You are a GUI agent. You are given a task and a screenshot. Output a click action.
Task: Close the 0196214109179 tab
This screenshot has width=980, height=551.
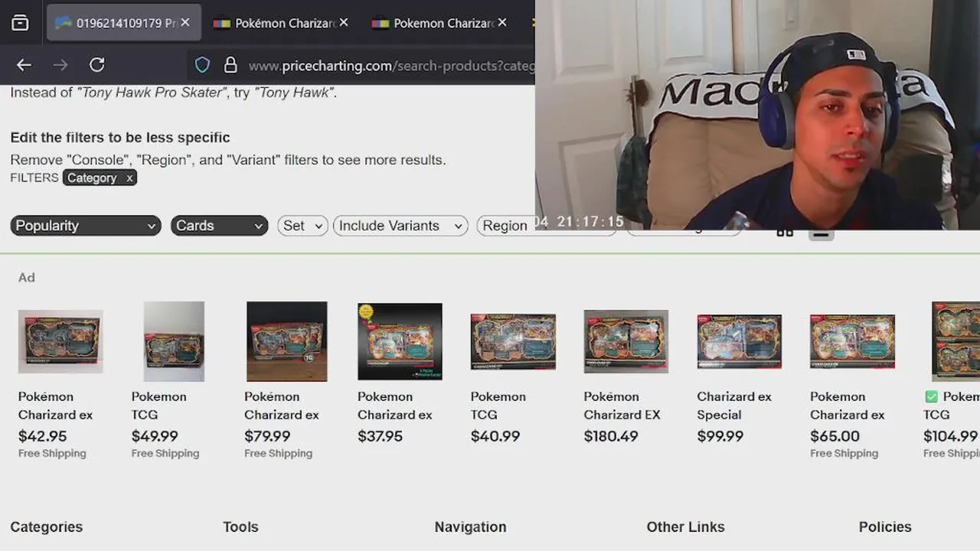[x=185, y=23]
